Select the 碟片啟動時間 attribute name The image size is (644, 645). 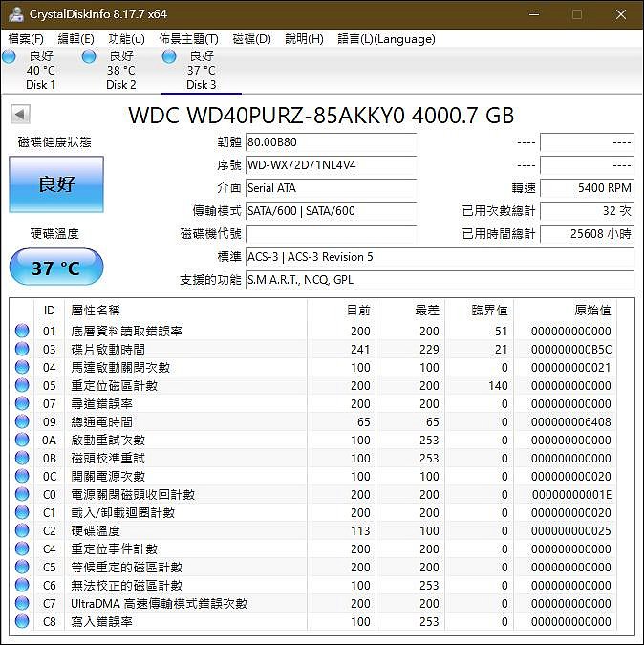pyautogui.click(x=108, y=349)
